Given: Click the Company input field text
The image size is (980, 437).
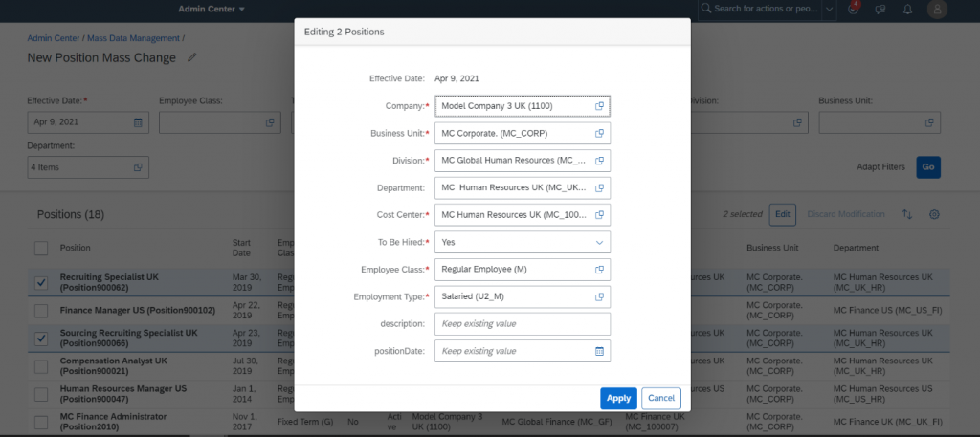Looking at the screenshot, I should point(497,106).
